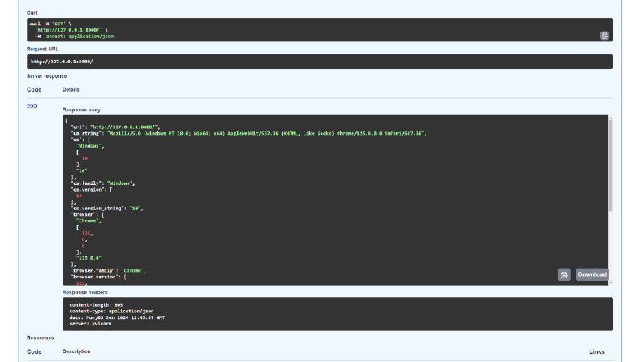The image size is (644, 362).
Task: Click the server: uvicorn header
Action: click(90, 323)
